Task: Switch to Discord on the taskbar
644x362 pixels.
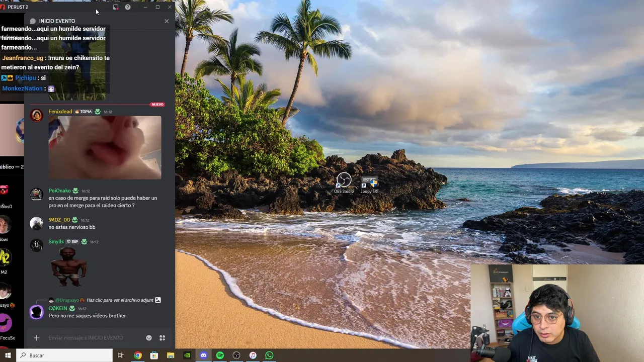Action: click(x=203, y=355)
